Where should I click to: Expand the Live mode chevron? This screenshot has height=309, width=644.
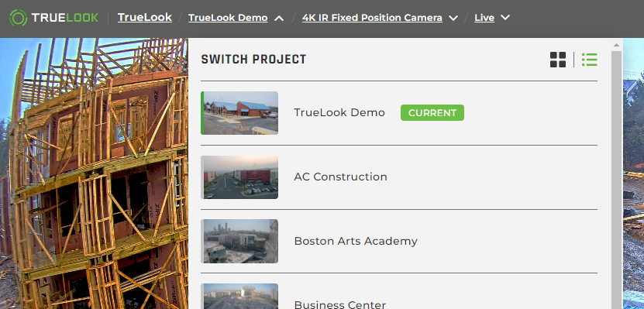(x=505, y=18)
